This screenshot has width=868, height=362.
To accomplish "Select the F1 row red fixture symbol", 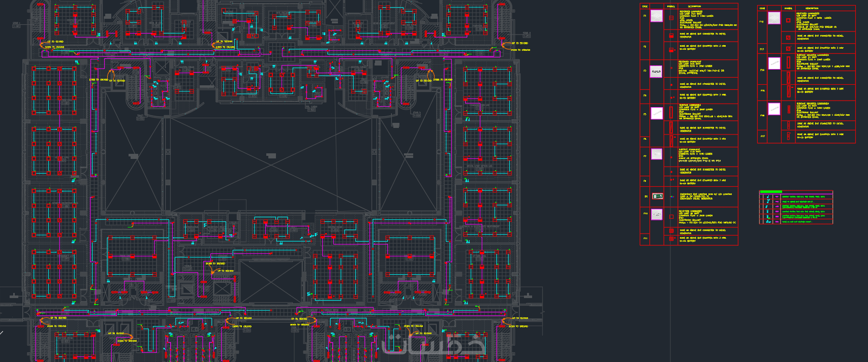I will (671, 18).
